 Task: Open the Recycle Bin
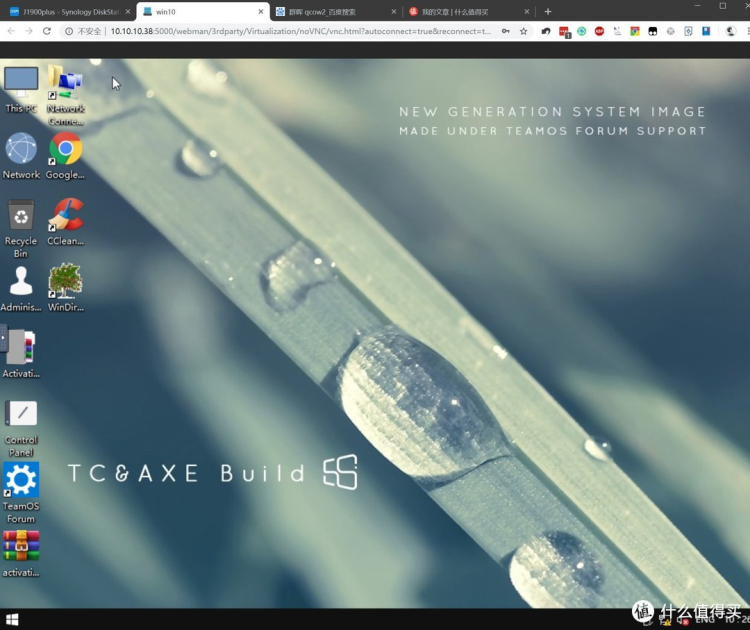(21, 229)
